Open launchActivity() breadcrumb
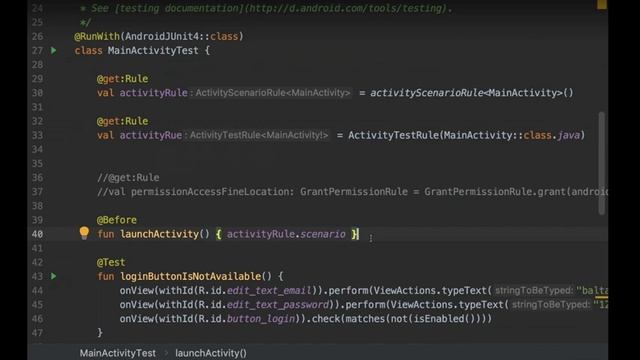This screenshot has height=360, width=640. 211,353
